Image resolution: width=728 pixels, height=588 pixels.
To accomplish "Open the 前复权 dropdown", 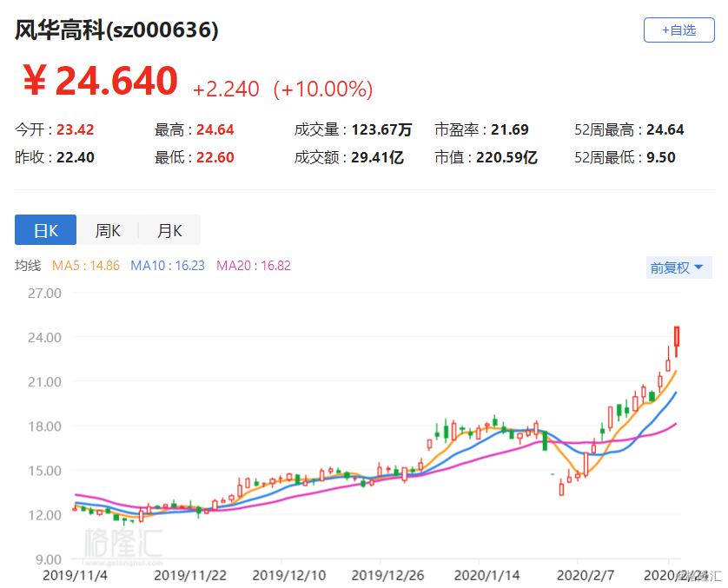I will click(678, 268).
